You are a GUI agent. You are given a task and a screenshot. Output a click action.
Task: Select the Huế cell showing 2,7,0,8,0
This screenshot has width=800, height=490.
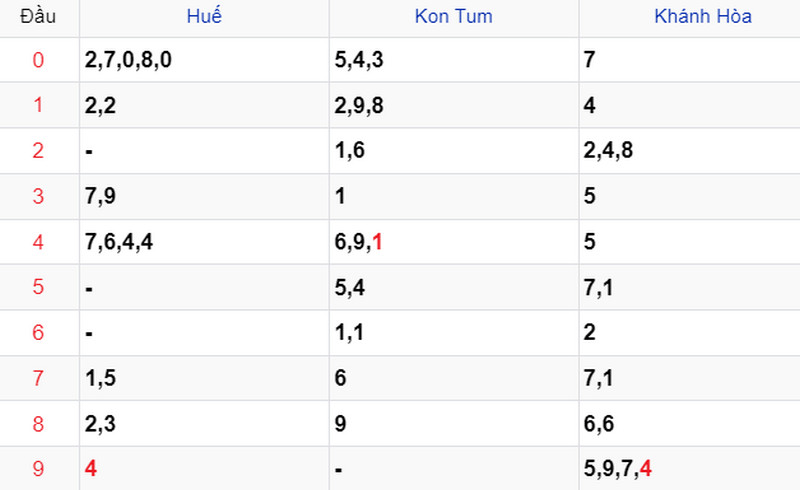pos(204,60)
